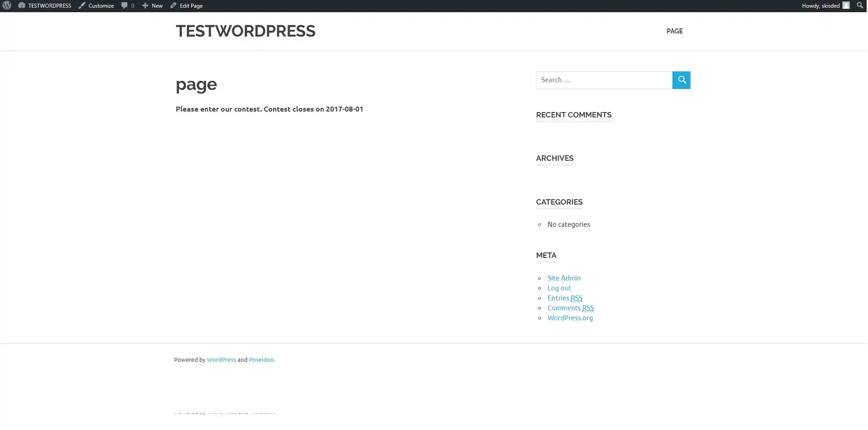868x430 pixels.
Task: Click the WordPress link in the footer credits
Action: (221, 360)
